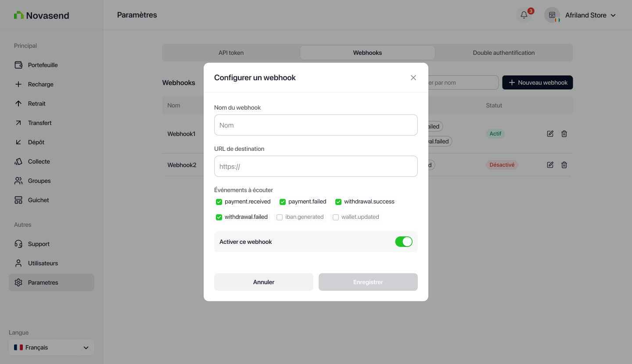The width and height of the screenshot is (632, 364).
Task: Select the Guichet icon in sidebar
Action: 18,200
